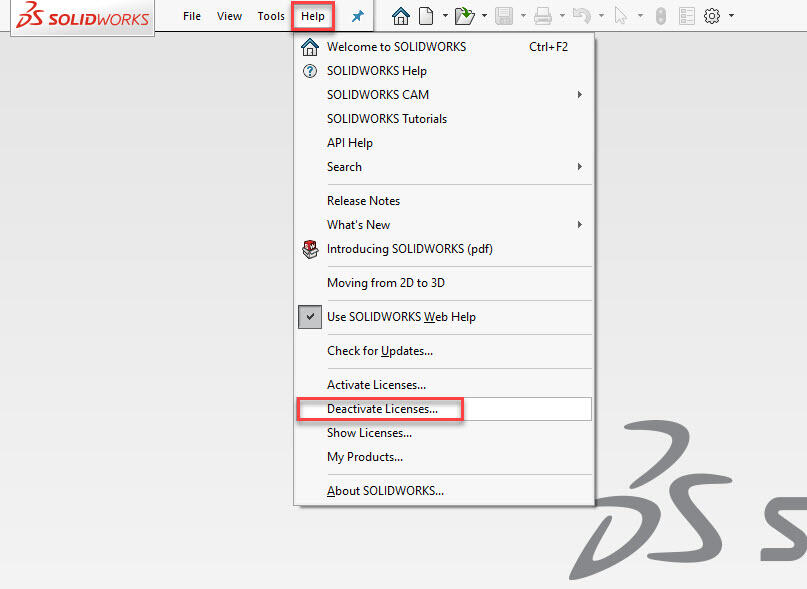Click the Open folder icon
This screenshot has width=807, height=589.
tap(464, 16)
